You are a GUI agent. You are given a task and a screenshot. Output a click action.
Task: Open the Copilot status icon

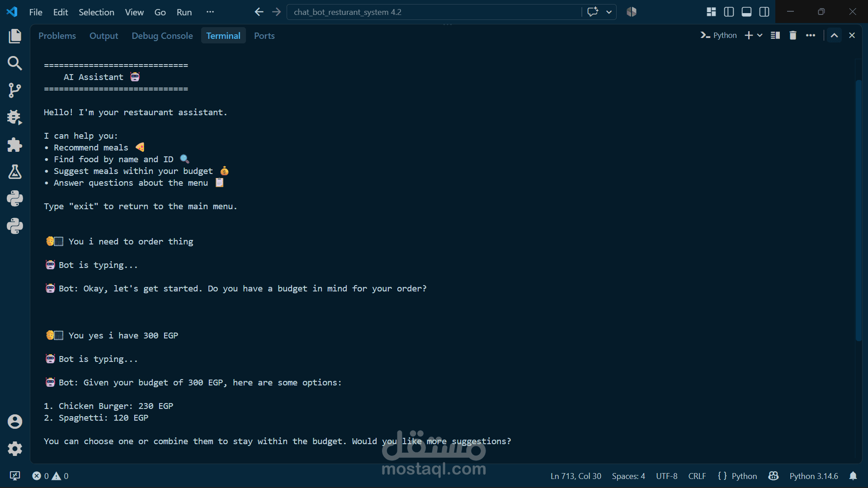774,476
